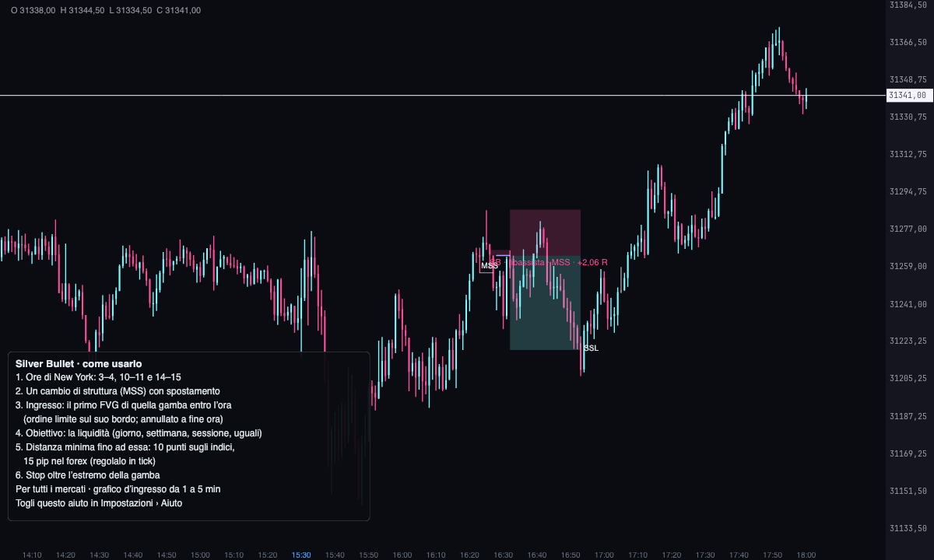The height and width of the screenshot is (560, 934).
Task: Click "Togli questo aiuto in Impostazioni › Aiuto"
Action: coord(99,503)
